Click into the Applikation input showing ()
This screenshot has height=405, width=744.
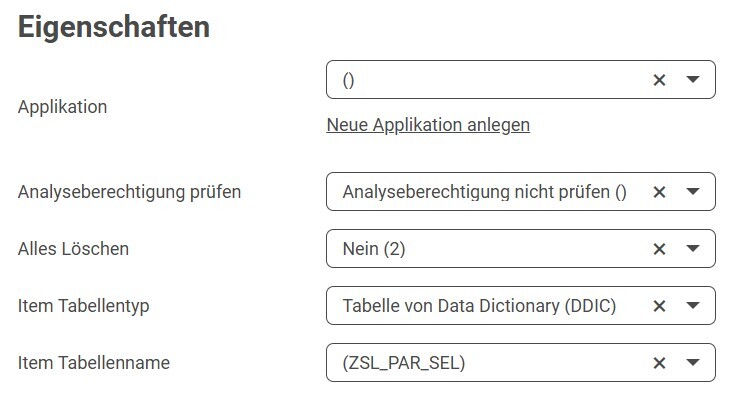pos(480,81)
